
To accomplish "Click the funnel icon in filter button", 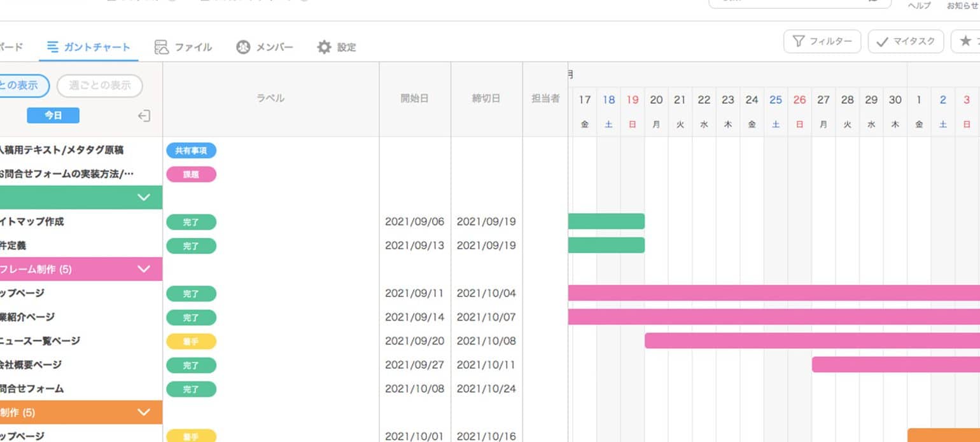I will (x=798, y=42).
